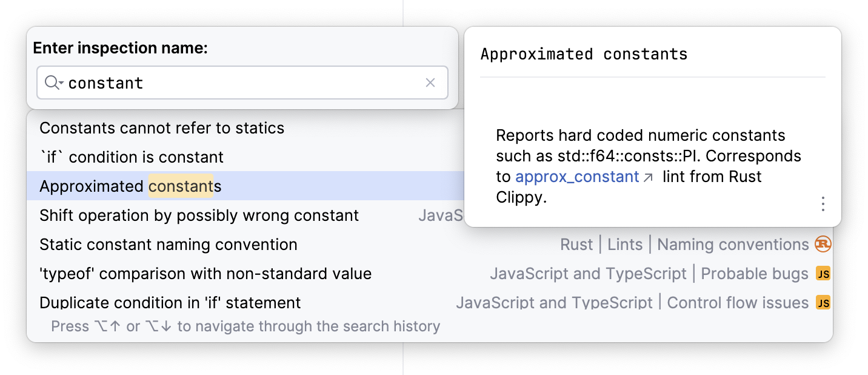Click the JS badge on Duplicate condition row
The width and height of the screenshot is (868, 375).
[x=823, y=302]
